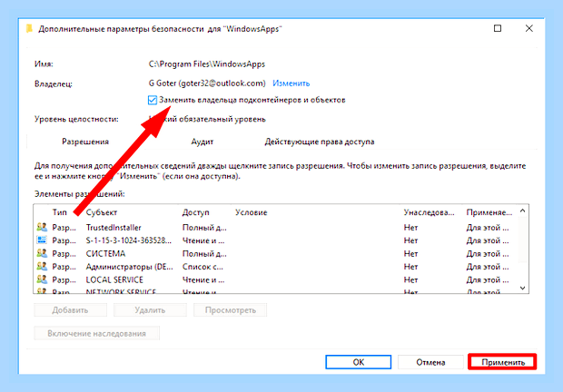Viewport: 563px width, 392px height.
Task: Open Действующие права доступа tab
Action: click(320, 142)
